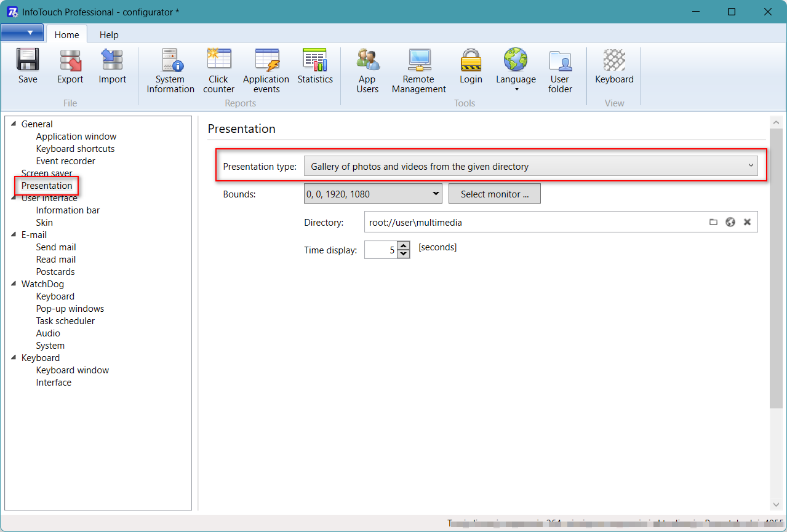Select the E-mail tree item
787x532 pixels.
[x=34, y=234]
